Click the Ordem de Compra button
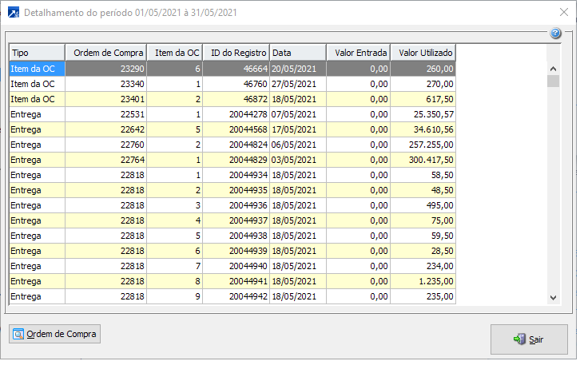This screenshot has height=365, width=588. (54, 333)
